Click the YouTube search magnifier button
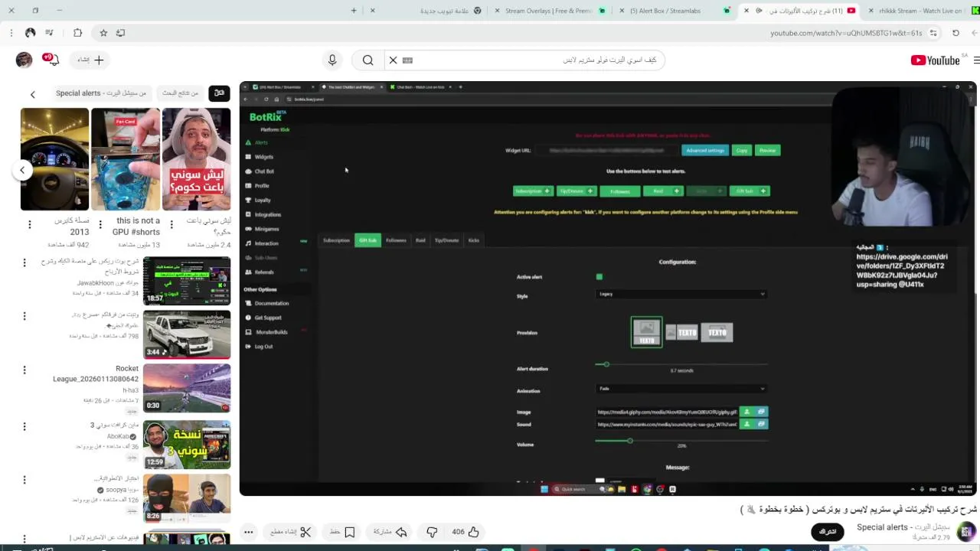 tap(368, 60)
